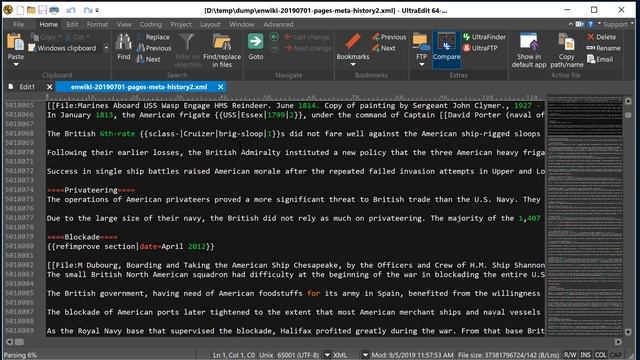Click Next in the Search group
This screenshot has height=360, width=640.
click(148, 59)
